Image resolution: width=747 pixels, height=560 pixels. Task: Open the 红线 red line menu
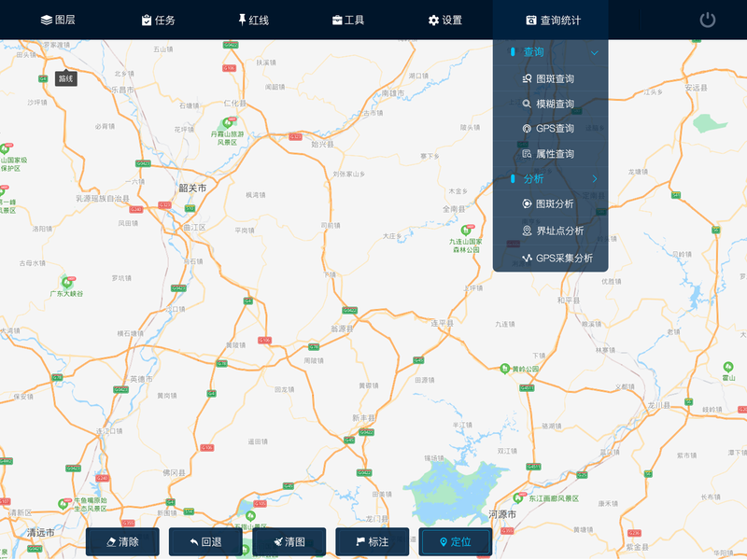253,20
